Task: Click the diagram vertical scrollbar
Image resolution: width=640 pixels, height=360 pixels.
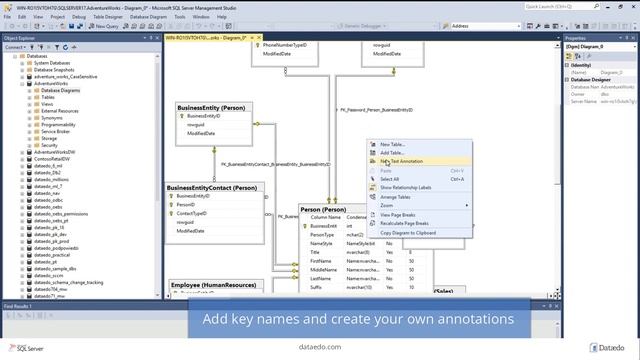Action: [557, 167]
